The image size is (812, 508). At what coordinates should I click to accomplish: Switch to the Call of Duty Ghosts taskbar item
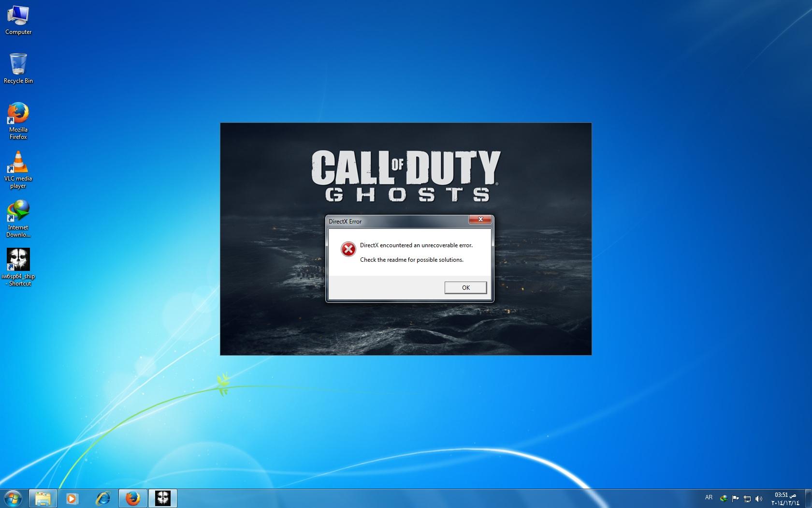(163, 498)
